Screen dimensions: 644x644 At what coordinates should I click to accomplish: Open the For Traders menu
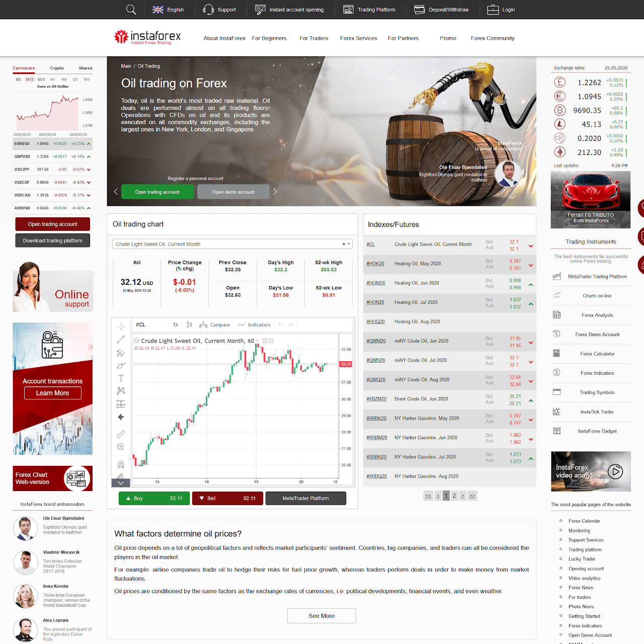click(314, 38)
